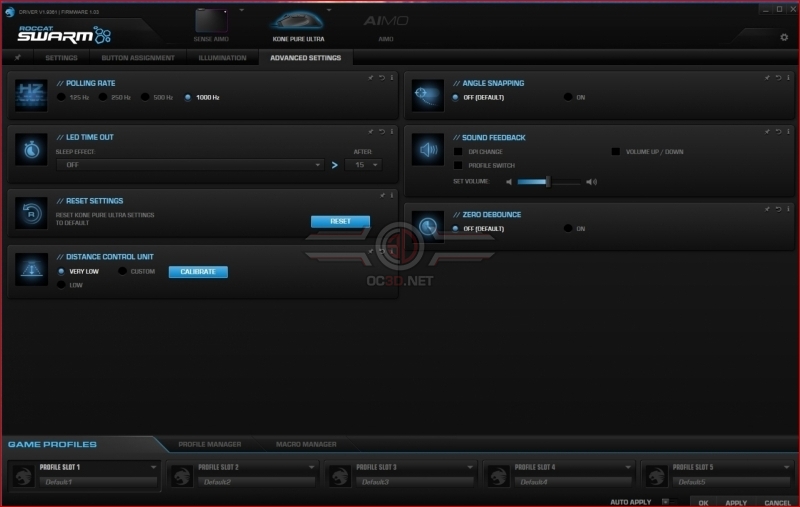Switch to the Settings tab
The width and height of the screenshot is (800, 507).
(x=61, y=58)
